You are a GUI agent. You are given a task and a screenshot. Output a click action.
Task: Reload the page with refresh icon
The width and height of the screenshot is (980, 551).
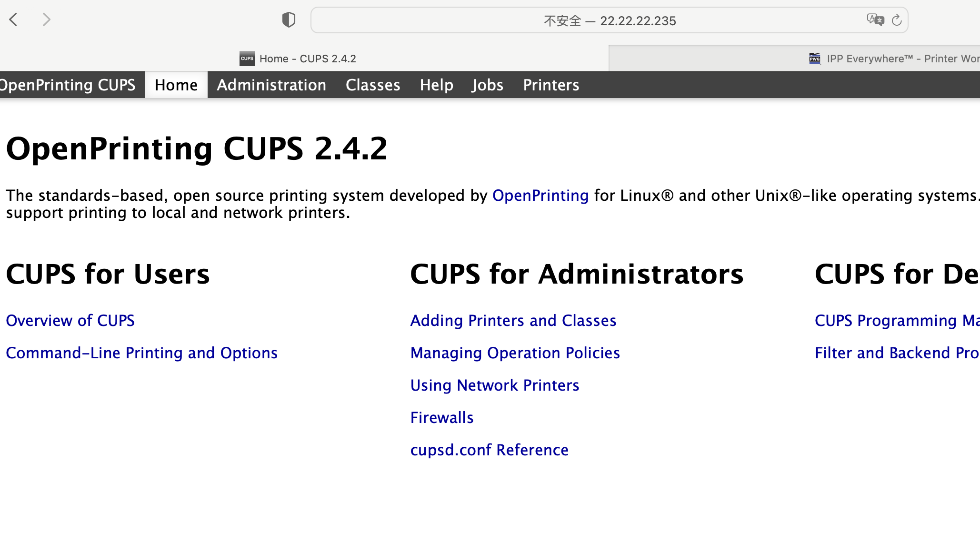897,20
